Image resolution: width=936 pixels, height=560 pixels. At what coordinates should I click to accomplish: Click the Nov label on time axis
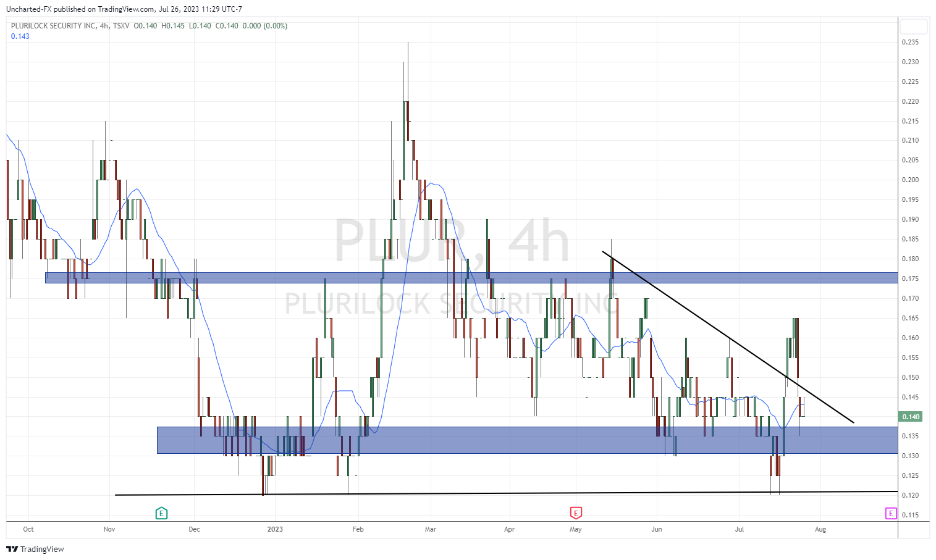109,529
